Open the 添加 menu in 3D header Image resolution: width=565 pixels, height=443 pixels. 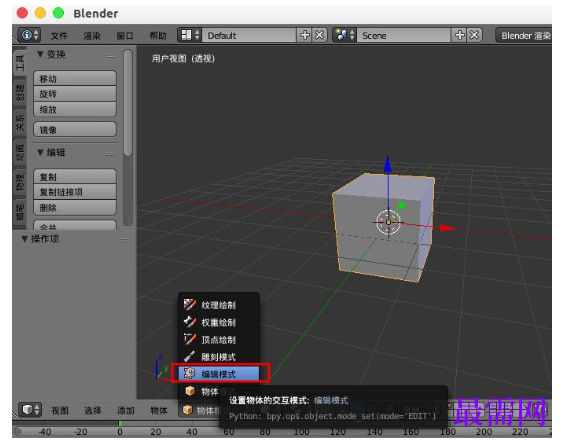(126, 411)
